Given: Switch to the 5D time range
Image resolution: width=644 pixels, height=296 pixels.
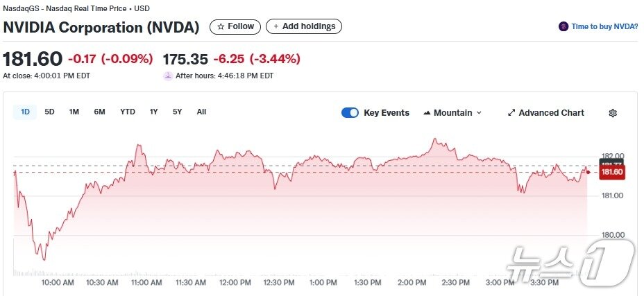Looking at the screenshot, I should (49, 112).
